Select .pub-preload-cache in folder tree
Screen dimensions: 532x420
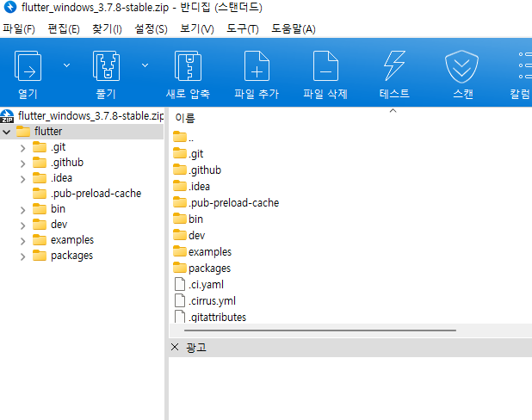coord(96,194)
